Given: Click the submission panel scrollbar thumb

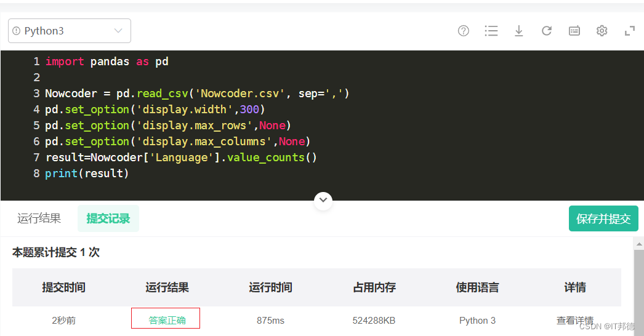Looking at the screenshot, I should 639,292.
